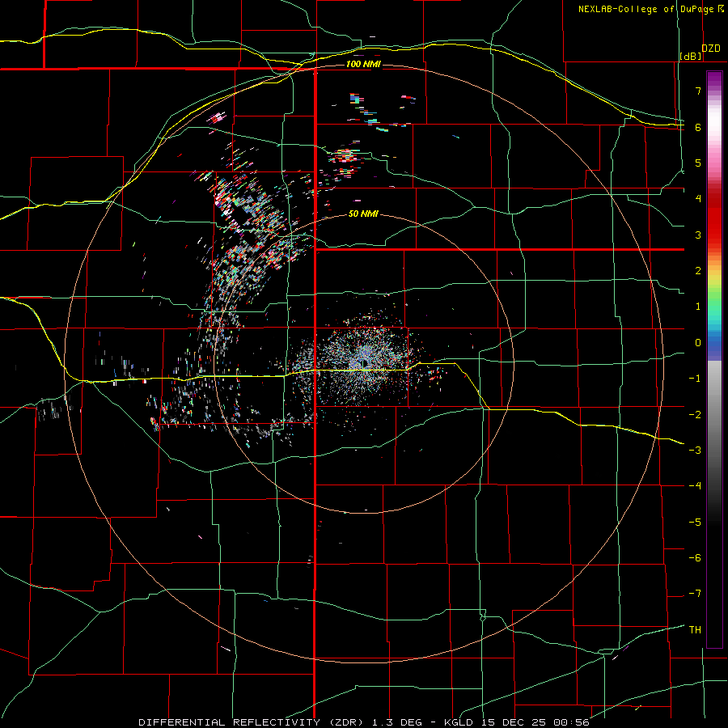Image resolution: width=728 pixels, height=728 pixels.
Task: Click the -5 value on color scale
Action: (695, 523)
